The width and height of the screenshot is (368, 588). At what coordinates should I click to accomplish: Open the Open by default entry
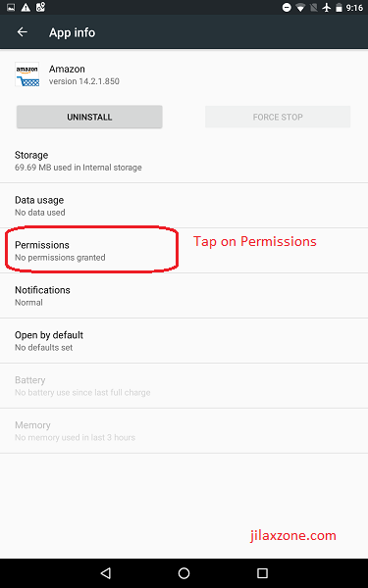pyautogui.click(x=184, y=341)
